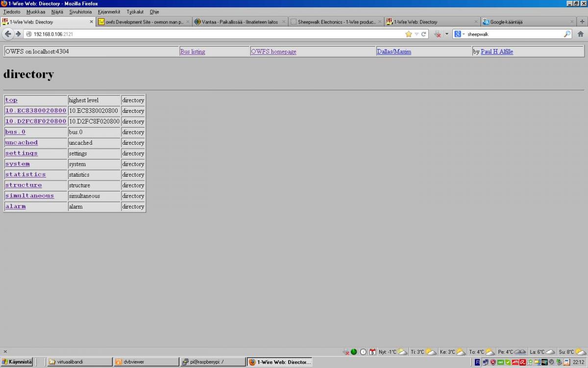Open the settings directory link
Screen dimensions: 588x368
click(22, 153)
